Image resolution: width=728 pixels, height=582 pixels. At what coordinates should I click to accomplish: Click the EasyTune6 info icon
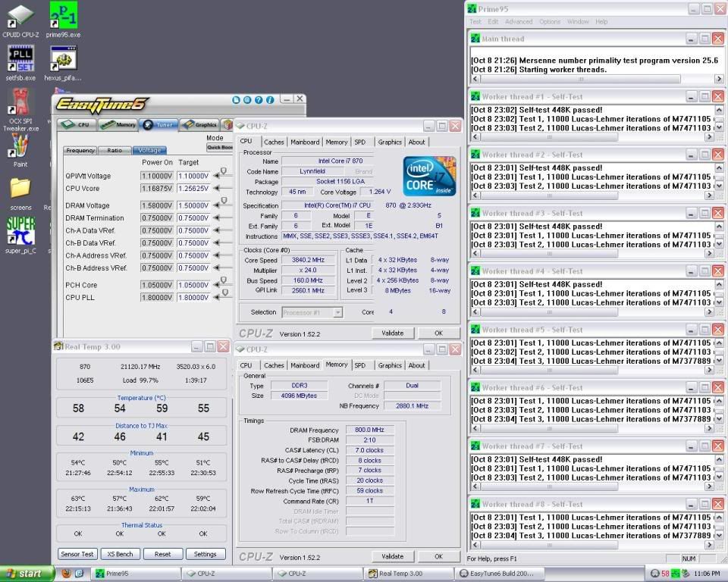(x=270, y=100)
